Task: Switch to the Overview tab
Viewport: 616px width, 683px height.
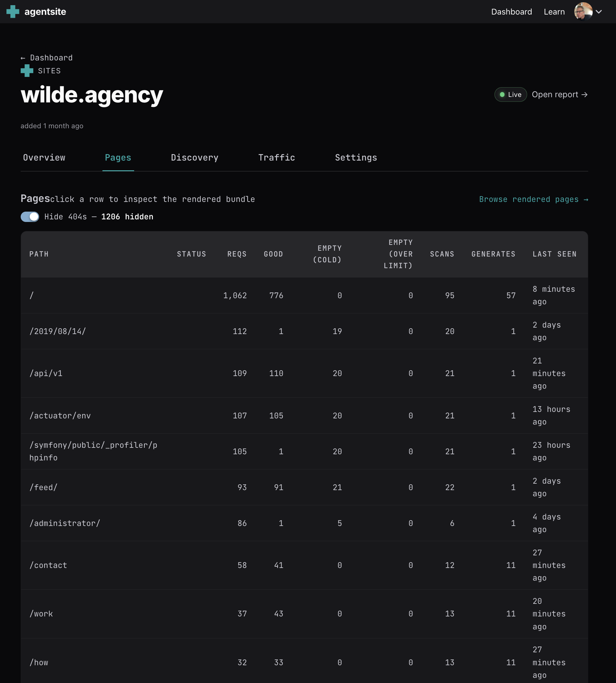Action: (x=44, y=158)
